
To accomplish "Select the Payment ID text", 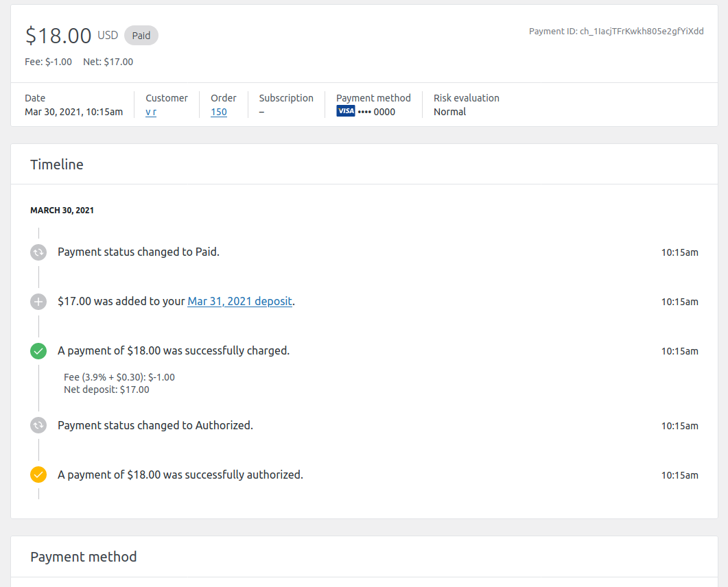I will tap(616, 31).
